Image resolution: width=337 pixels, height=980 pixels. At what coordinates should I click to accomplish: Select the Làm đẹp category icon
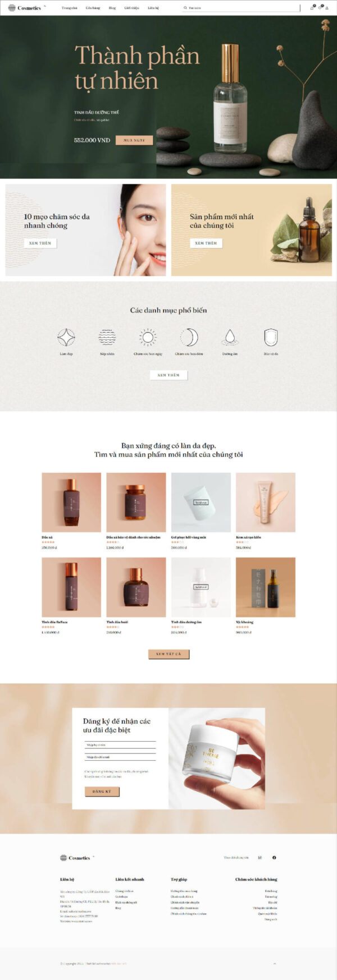pyautogui.click(x=66, y=337)
